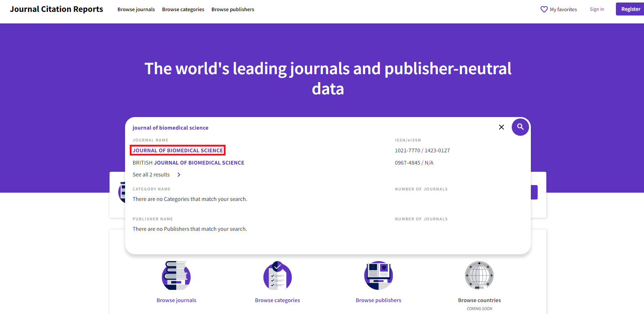Open the Browse categories checklist icon
The height and width of the screenshot is (314, 644).
(x=277, y=275)
